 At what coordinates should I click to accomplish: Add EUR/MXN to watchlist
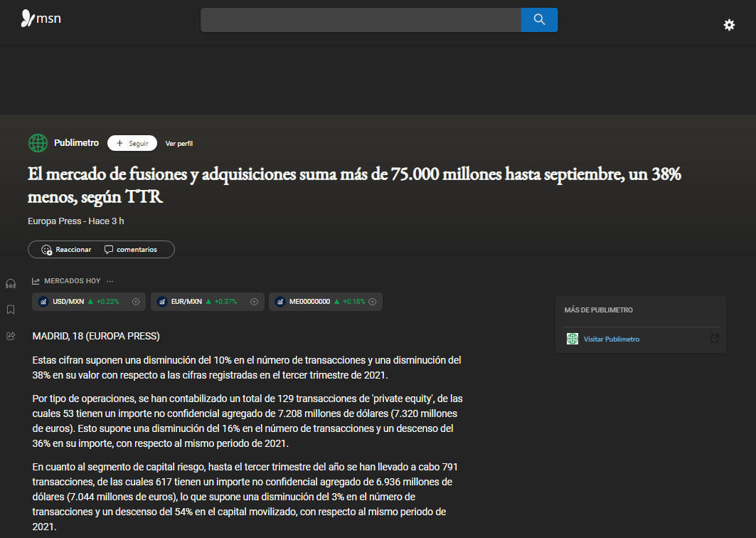point(254,302)
